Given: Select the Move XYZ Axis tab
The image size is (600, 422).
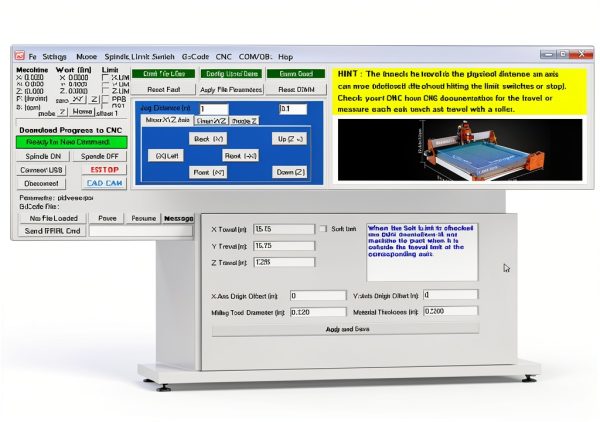Looking at the screenshot, I should [167, 120].
